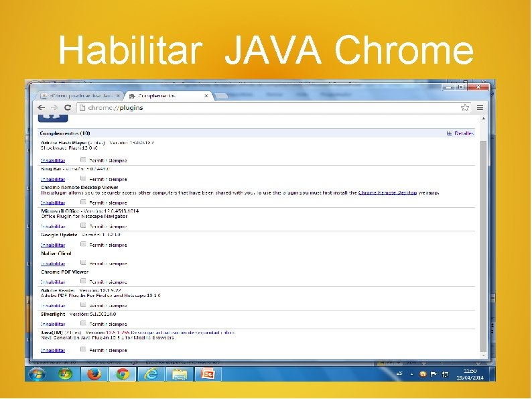Reload the chrome://plugins page
Viewport: 532px width, 399px height.
coord(68,108)
